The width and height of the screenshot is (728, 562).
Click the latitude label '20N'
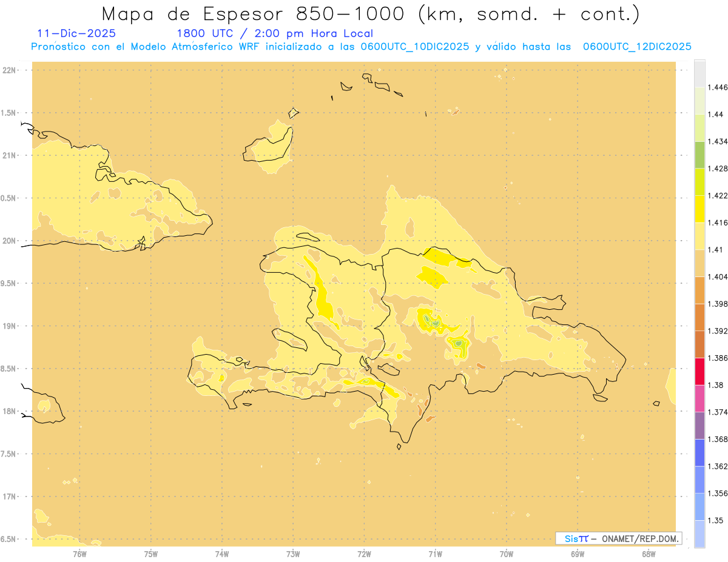point(9,241)
